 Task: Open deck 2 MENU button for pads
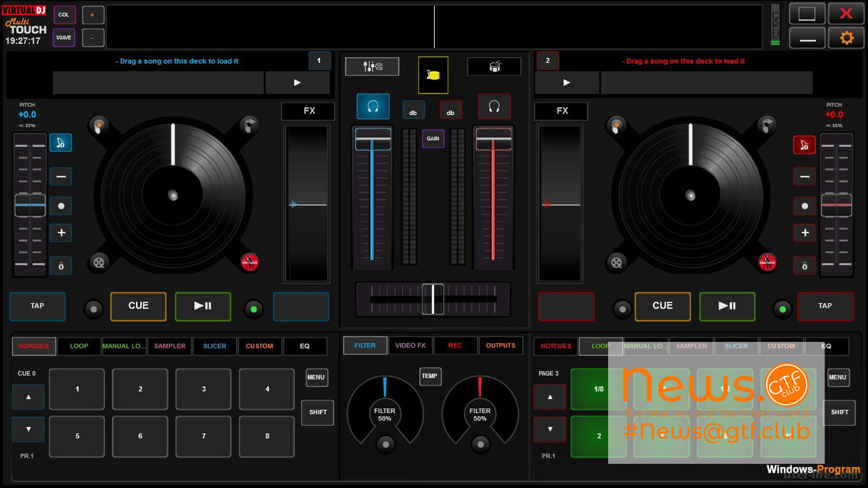[838, 377]
